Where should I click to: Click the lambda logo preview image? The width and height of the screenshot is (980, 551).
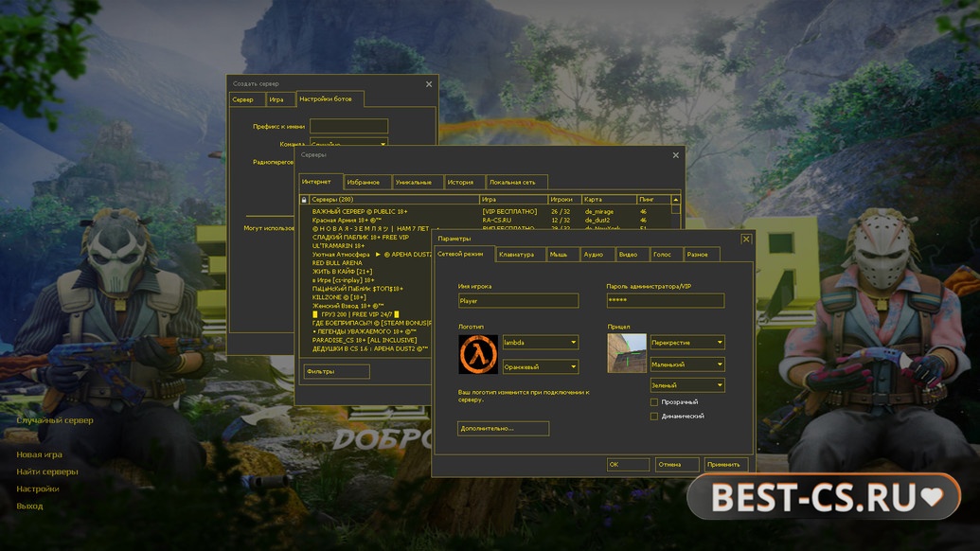point(478,354)
